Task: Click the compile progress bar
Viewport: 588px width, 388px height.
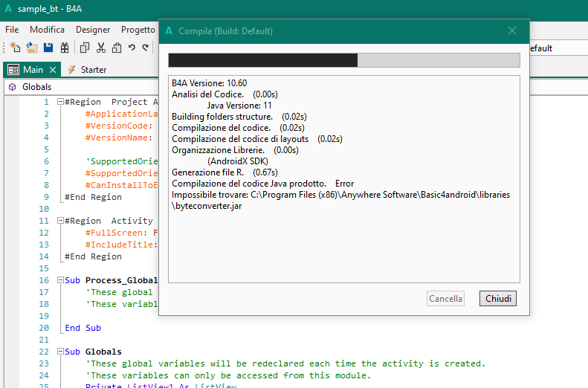Action: [344, 60]
